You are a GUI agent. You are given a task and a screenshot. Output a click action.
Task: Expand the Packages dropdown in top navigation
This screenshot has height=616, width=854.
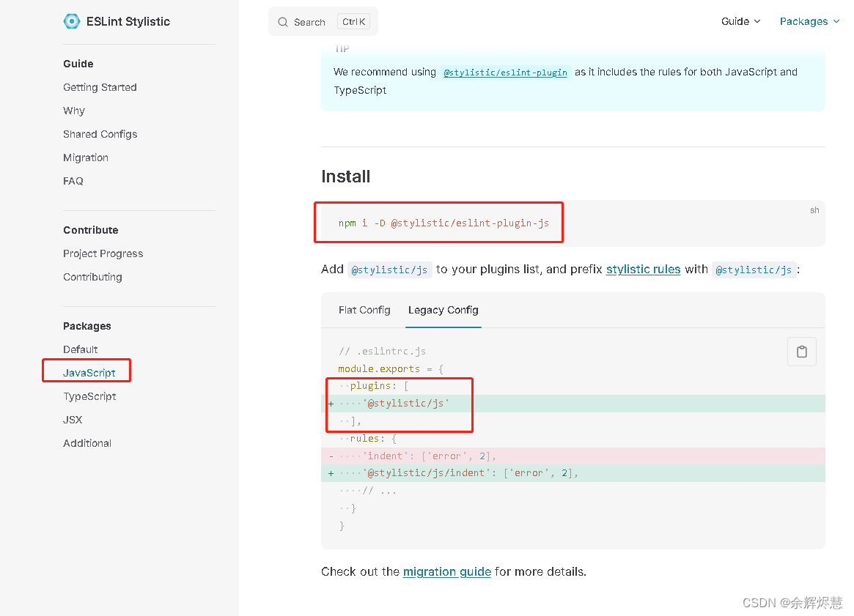click(809, 21)
